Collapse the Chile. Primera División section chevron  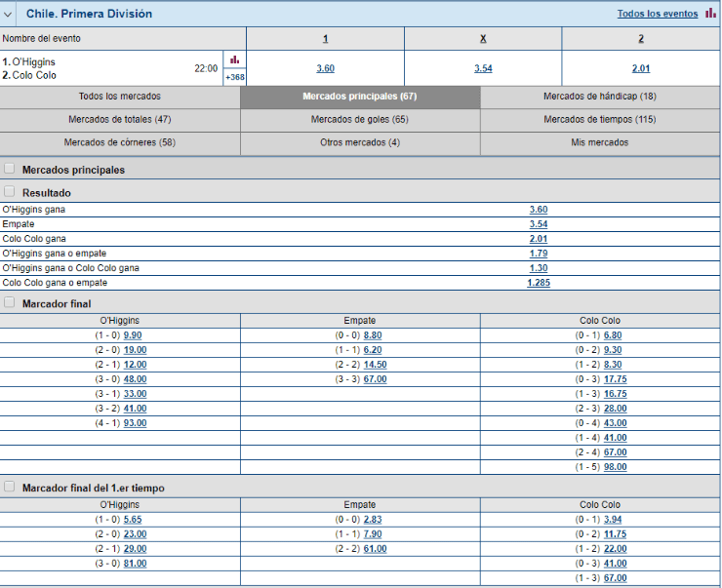(x=10, y=14)
